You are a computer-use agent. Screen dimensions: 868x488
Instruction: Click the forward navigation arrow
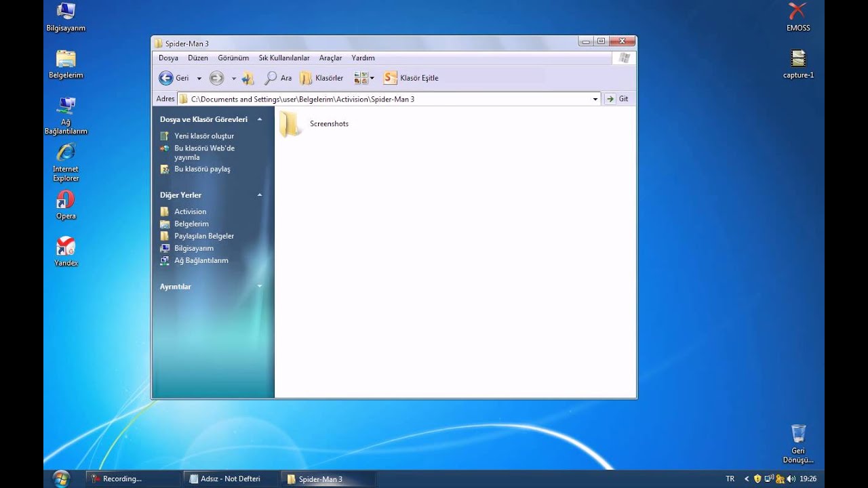(x=216, y=78)
